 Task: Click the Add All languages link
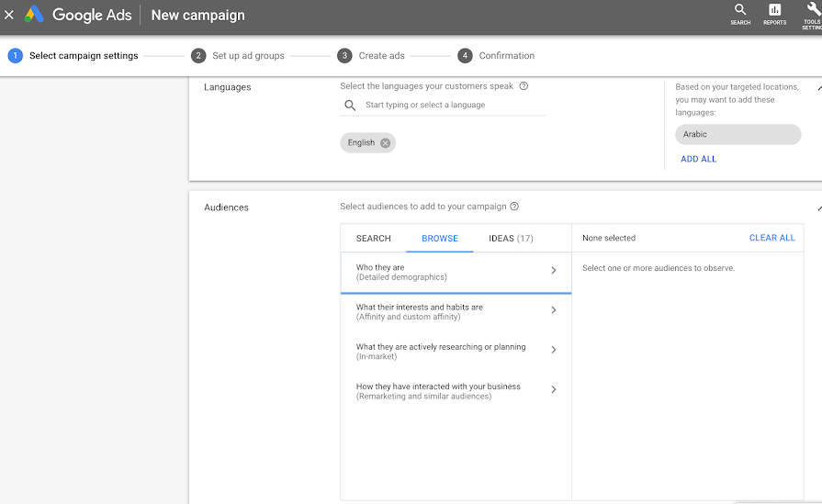pos(698,159)
